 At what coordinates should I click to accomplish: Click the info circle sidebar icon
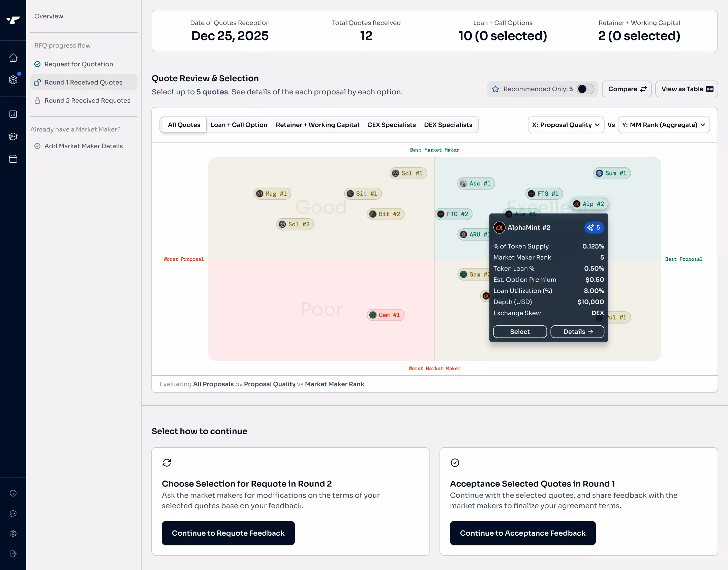point(13,493)
